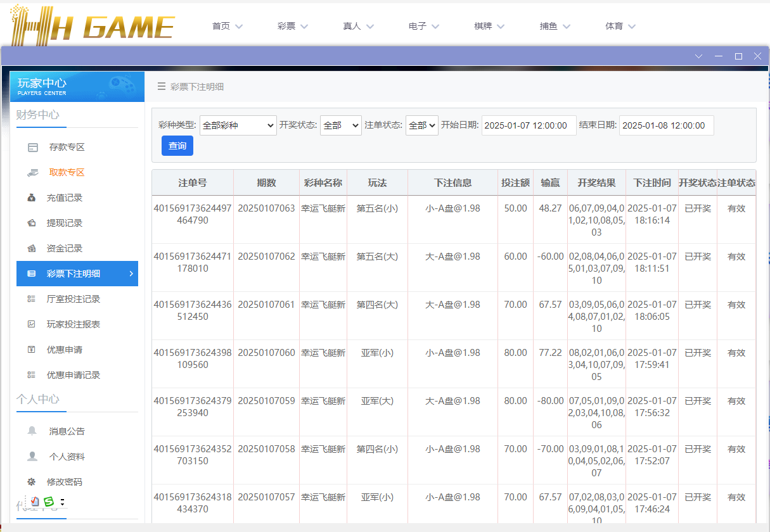Expand the 开奖状态 status dropdown

340,125
